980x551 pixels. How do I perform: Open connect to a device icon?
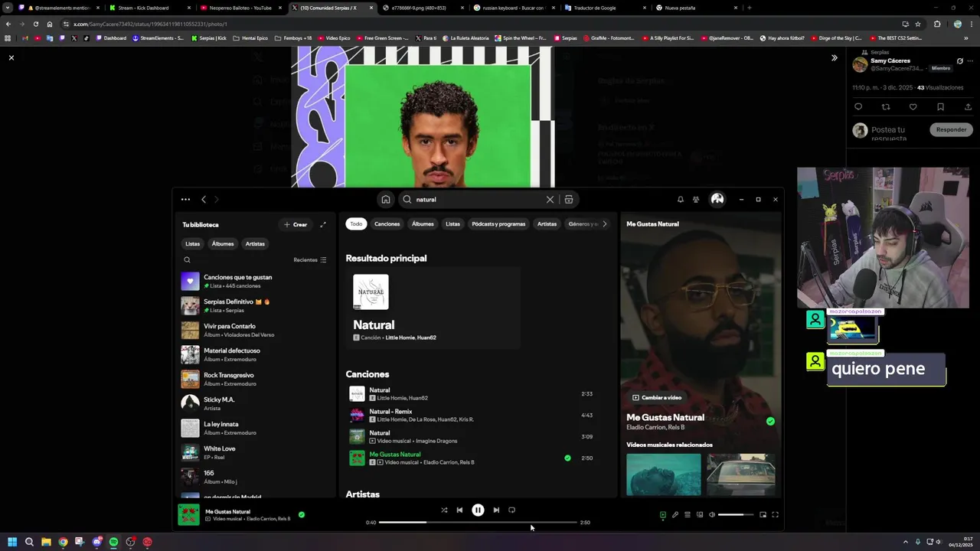700,515
